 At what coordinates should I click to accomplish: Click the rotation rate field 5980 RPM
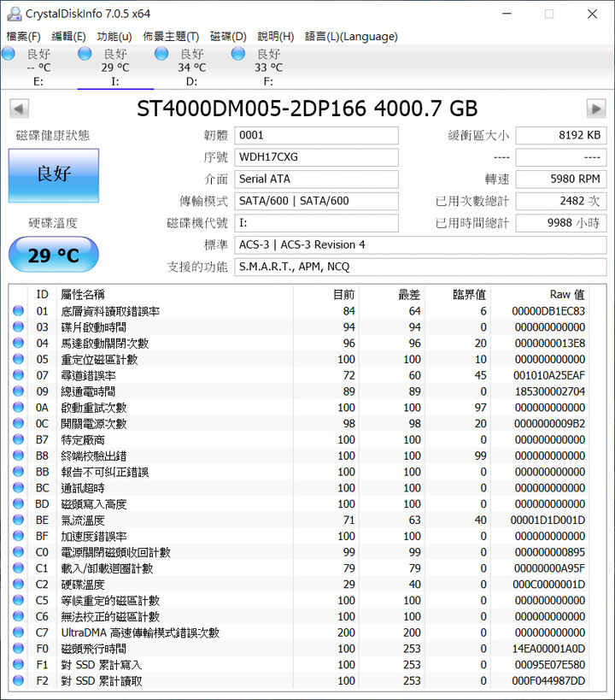(x=561, y=179)
